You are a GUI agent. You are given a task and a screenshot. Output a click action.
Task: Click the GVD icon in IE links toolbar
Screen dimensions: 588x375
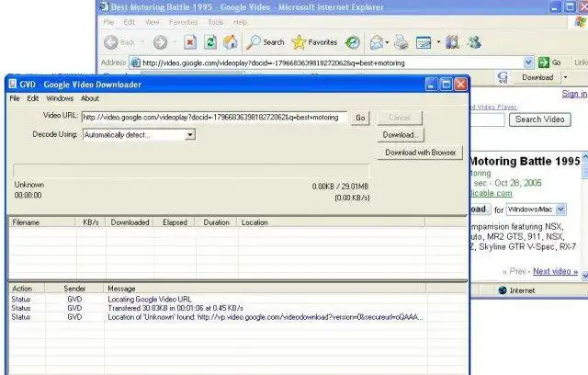[503, 77]
